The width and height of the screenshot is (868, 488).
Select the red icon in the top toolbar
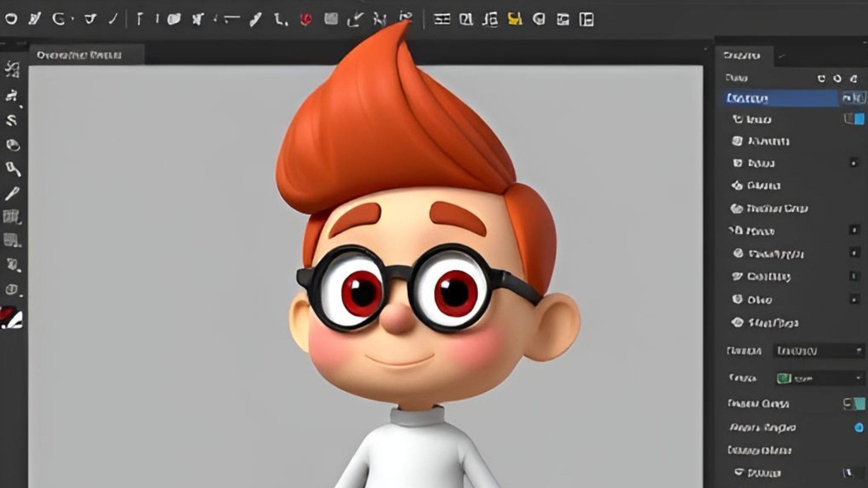[x=306, y=19]
